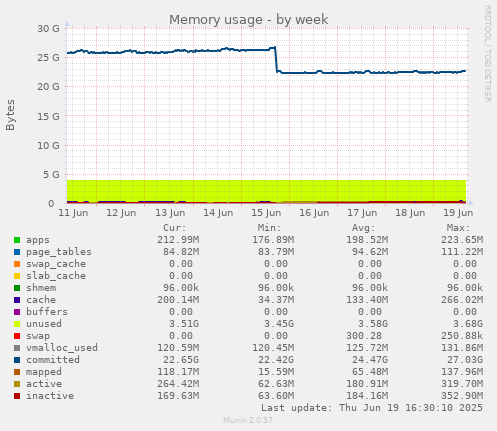The height and width of the screenshot is (431, 497).
Task: Click the 'Munin 2.0.57' footer text
Action: tap(248, 420)
